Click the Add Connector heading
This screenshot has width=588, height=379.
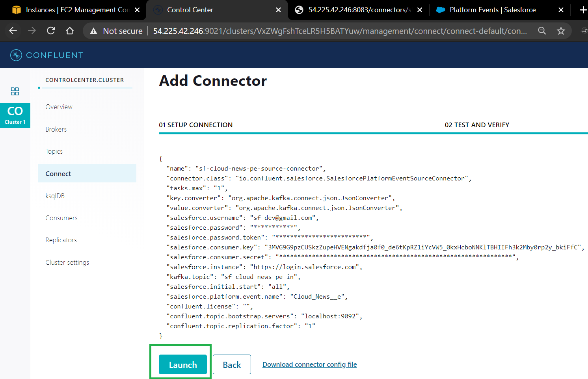213,81
